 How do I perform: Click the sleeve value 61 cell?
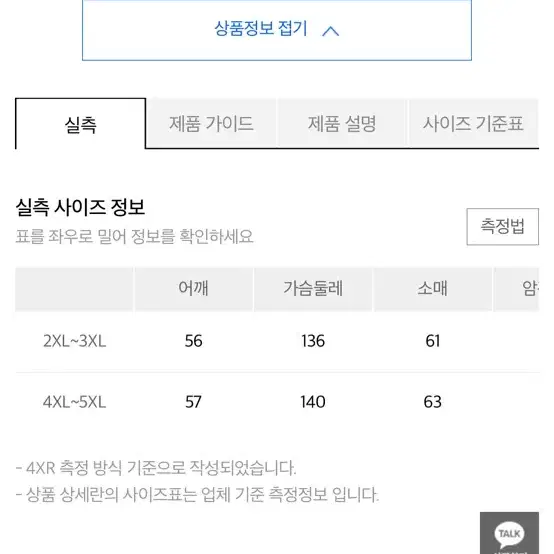(x=432, y=341)
